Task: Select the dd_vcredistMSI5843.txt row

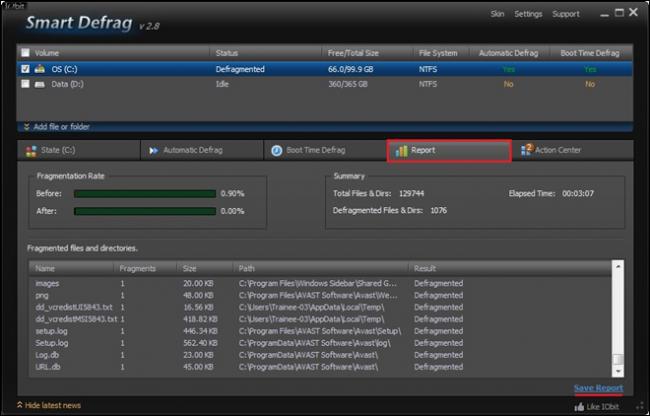Action: pyautogui.click(x=320, y=319)
